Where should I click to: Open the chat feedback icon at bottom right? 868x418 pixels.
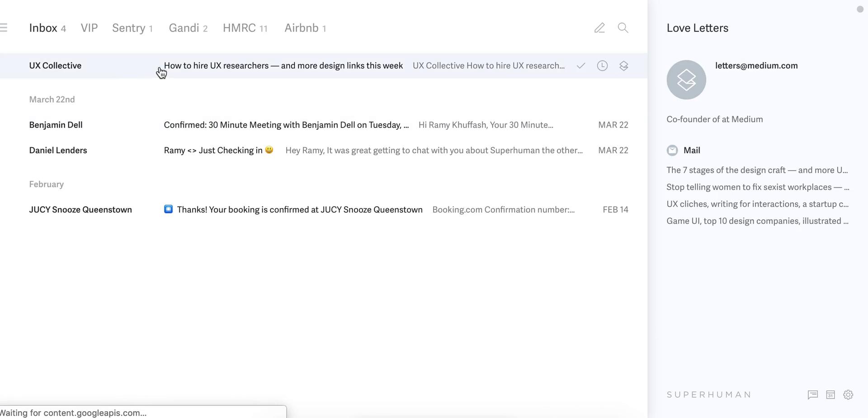(813, 394)
